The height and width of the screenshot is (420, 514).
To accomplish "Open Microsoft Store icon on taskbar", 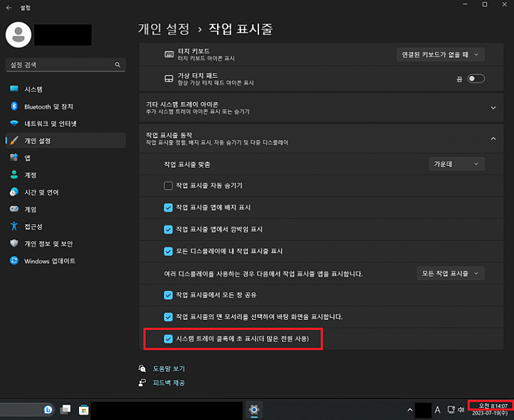I will (x=83, y=409).
